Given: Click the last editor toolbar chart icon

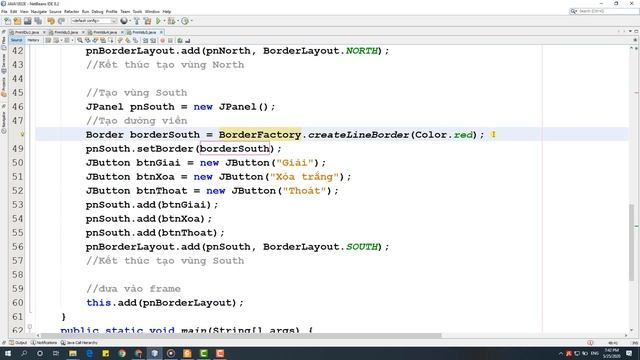Looking at the screenshot, I should coord(187,40).
